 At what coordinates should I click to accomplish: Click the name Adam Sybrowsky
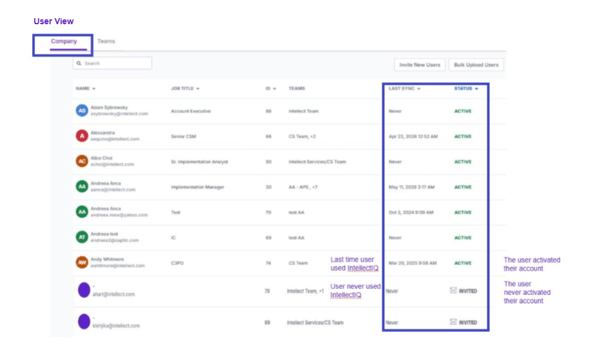coord(109,108)
